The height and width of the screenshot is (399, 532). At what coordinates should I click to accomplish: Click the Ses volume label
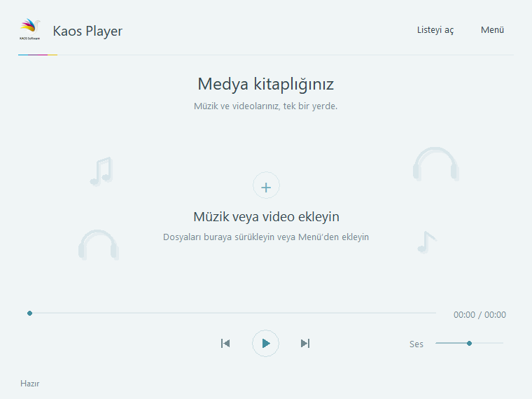pyautogui.click(x=416, y=344)
